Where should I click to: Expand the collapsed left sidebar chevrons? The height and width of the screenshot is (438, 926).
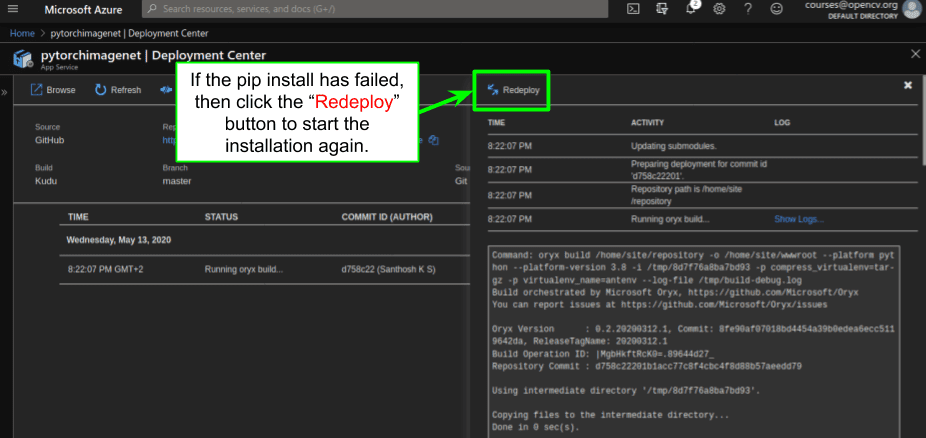click(x=4, y=93)
